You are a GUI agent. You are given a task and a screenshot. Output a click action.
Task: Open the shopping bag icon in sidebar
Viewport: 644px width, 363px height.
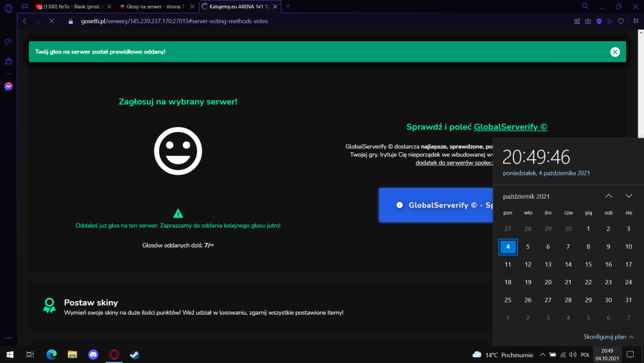(8, 61)
